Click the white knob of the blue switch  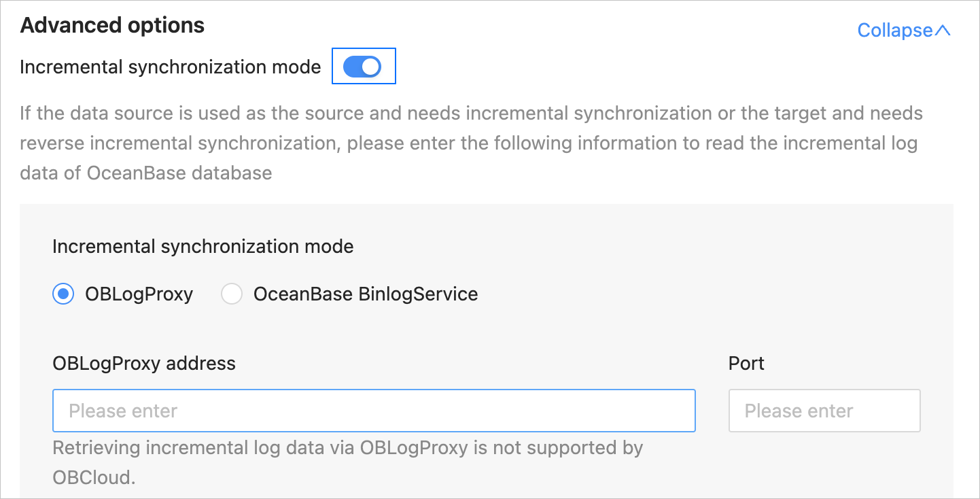[371, 67]
